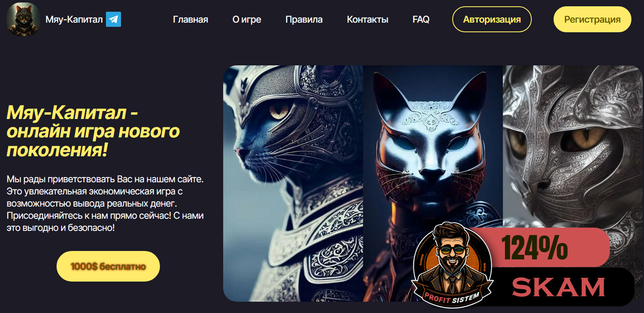Viewport: 644px width, 313px height.
Task: Navigate to Контакты
Action: 368,19
